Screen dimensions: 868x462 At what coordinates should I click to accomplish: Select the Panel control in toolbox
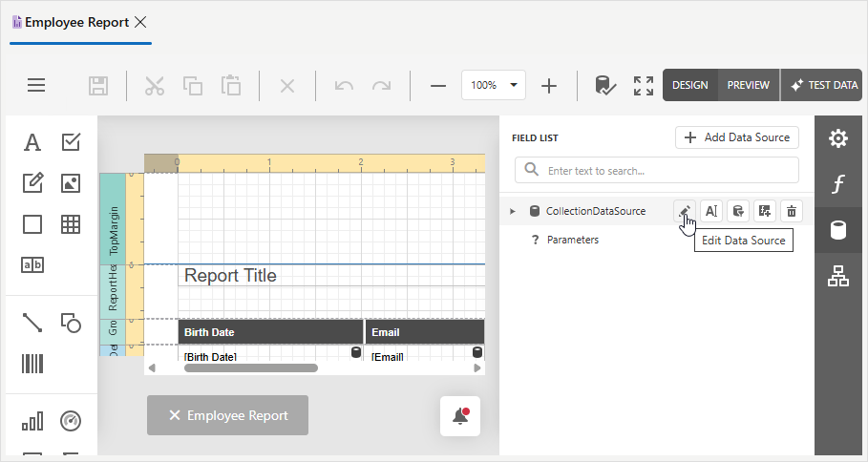coord(32,224)
